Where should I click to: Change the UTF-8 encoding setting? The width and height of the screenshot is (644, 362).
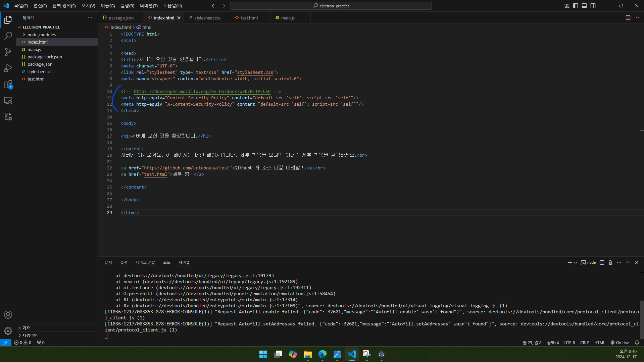(x=569, y=343)
